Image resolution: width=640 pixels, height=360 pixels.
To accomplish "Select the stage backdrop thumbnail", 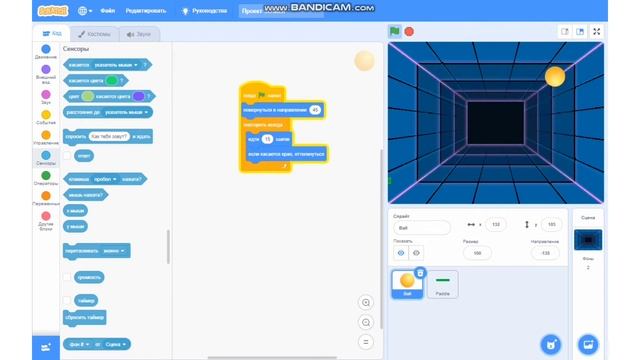I will 588,240.
